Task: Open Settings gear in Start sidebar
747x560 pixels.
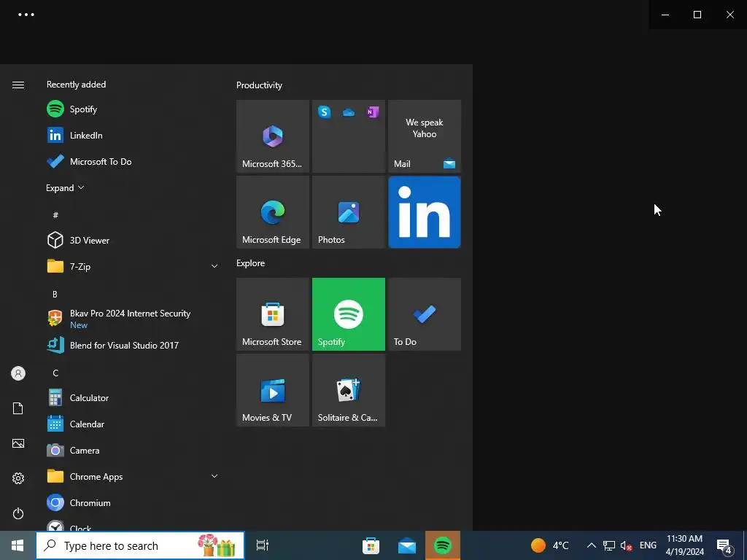Action: pos(18,478)
